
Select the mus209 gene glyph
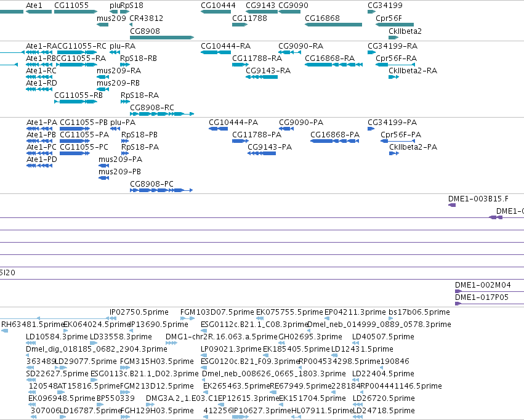[x=103, y=25]
